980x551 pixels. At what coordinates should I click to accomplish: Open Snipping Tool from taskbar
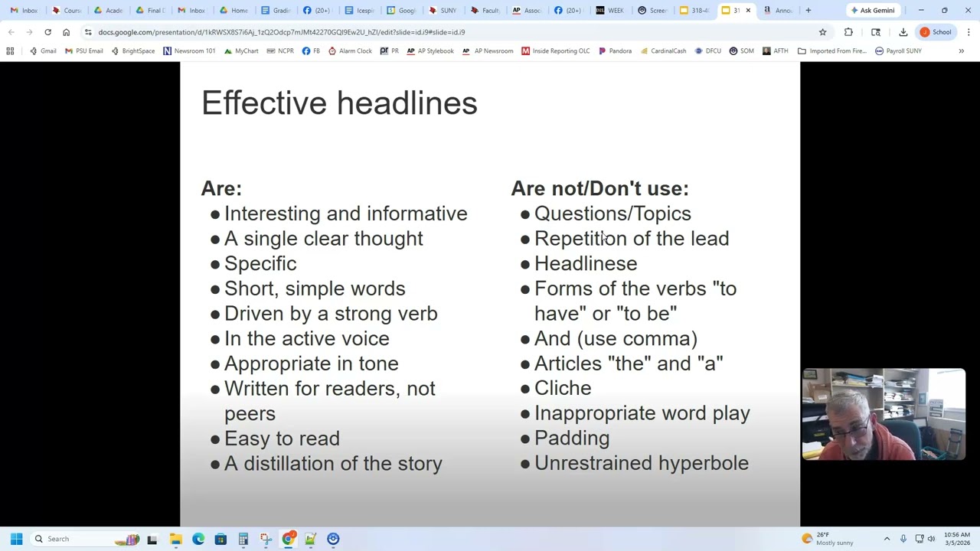coord(266,539)
